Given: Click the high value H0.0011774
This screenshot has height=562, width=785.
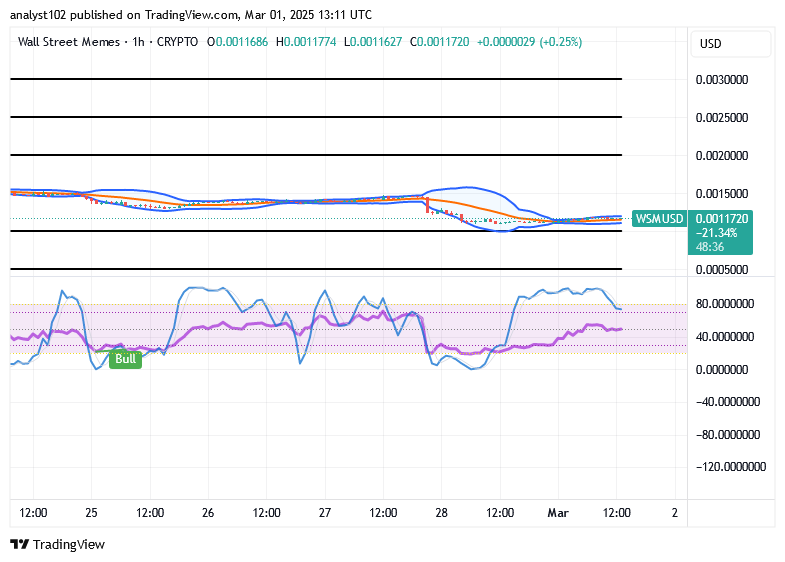Looking at the screenshot, I should (x=306, y=42).
